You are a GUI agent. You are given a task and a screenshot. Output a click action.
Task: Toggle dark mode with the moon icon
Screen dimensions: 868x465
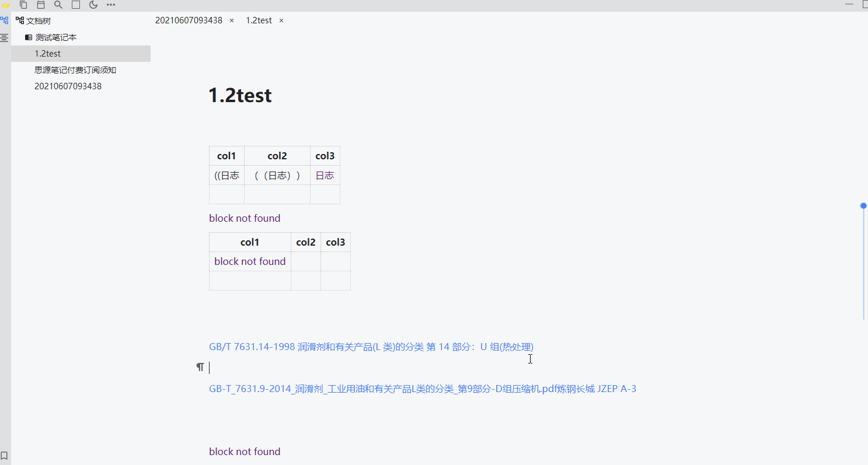coord(93,5)
